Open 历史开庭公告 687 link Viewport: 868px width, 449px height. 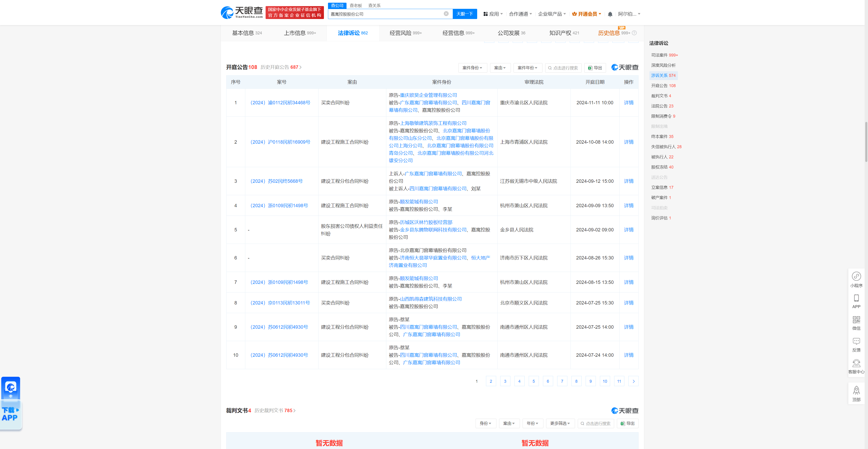(281, 67)
